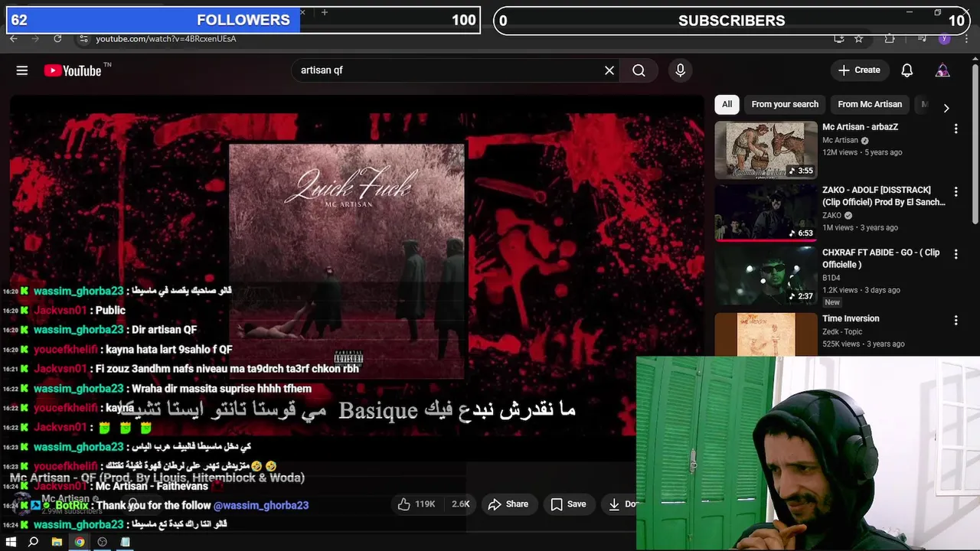Visit B1D4 channel under CHXRAF video
This screenshot has width=980, height=551.
pyautogui.click(x=831, y=278)
